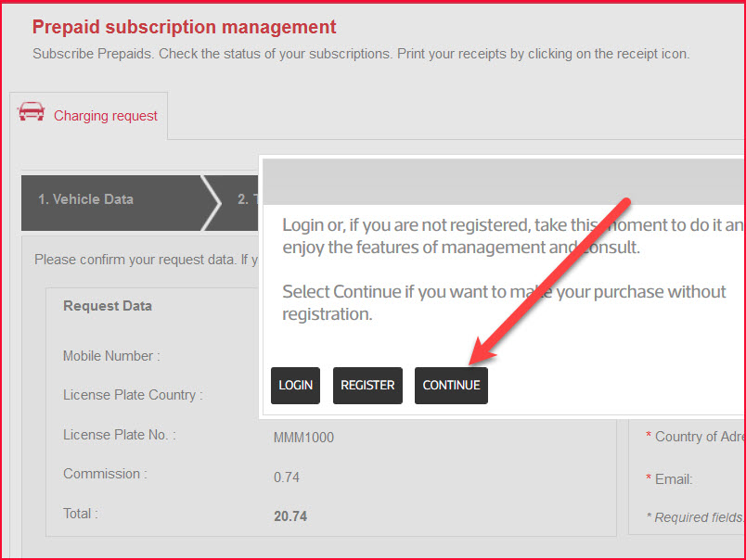Click the Country of Address field label
Screen dimensions: 746x560
(x=698, y=437)
